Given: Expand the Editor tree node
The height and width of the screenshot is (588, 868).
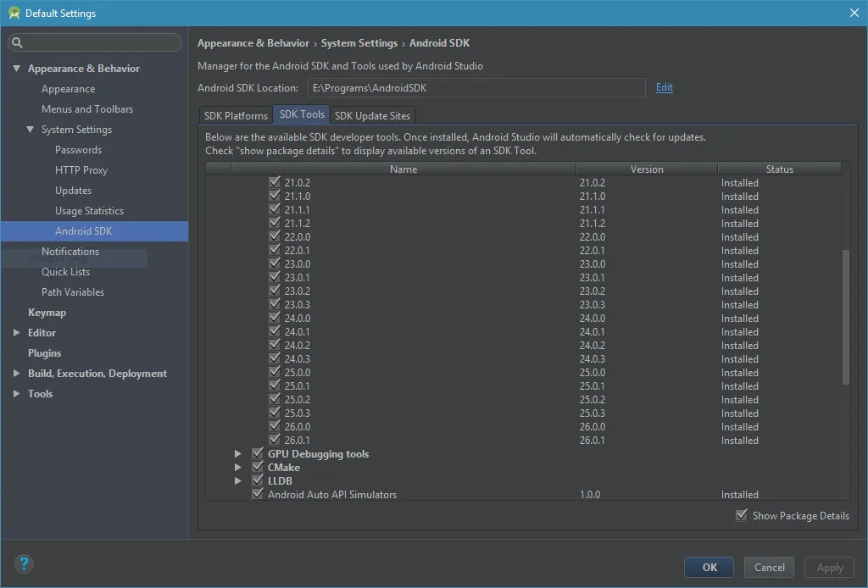Looking at the screenshot, I should [17, 332].
